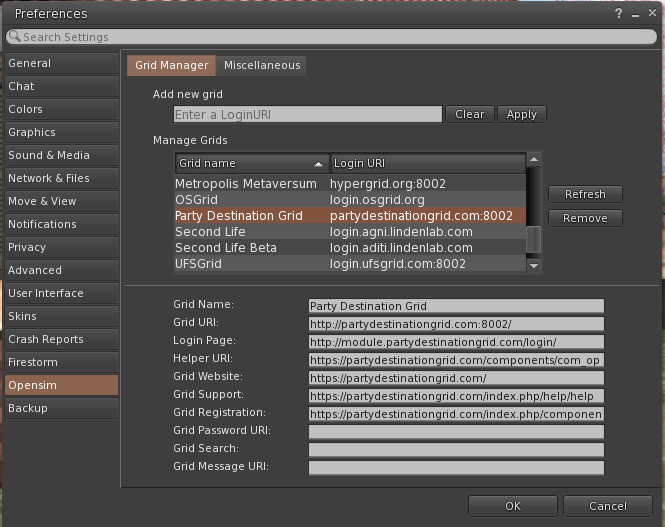The image size is (665, 527).
Task: Select User Interface preferences
Action: click(62, 293)
